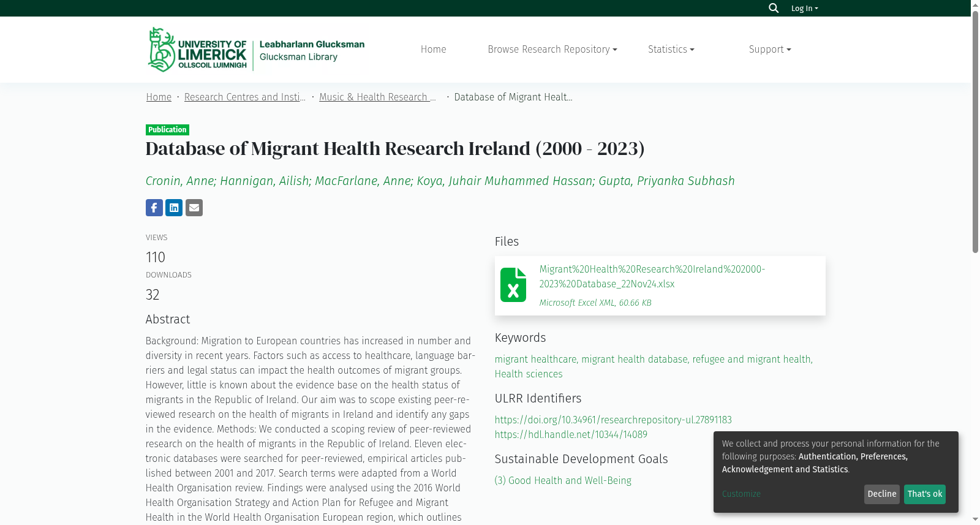
Task: Share publication on LinkedIn
Action: click(174, 208)
